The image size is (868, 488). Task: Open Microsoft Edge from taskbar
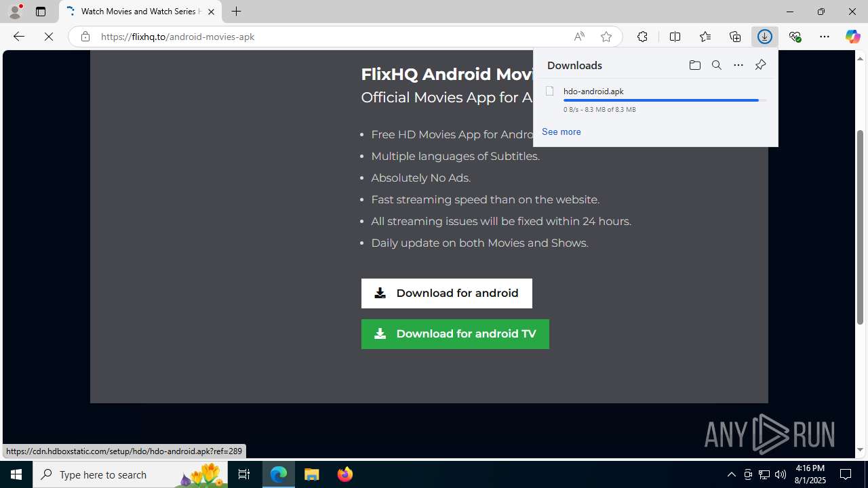point(279,474)
